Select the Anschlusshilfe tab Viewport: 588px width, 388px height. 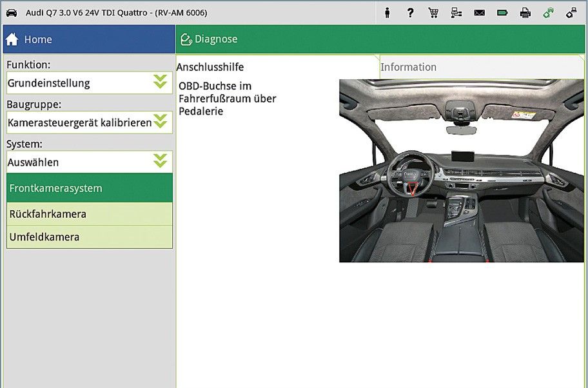tap(210, 67)
